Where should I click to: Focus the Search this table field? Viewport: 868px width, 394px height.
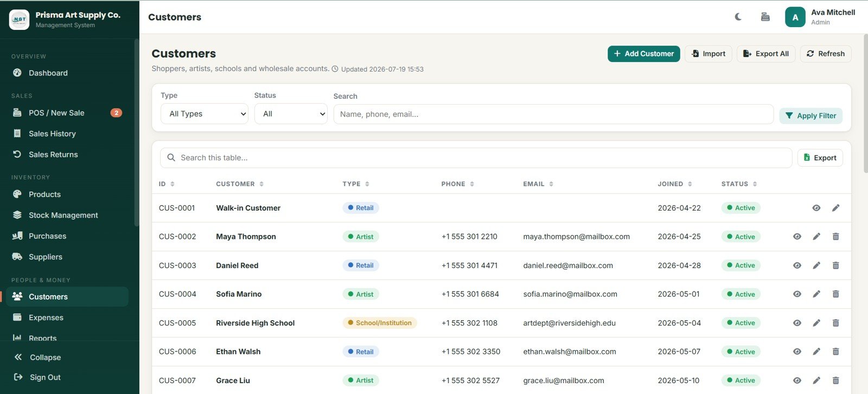point(476,158)
